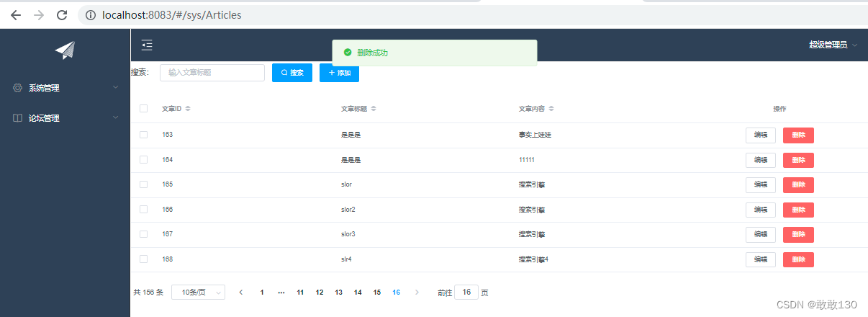Click the browser back arrow
Screen dimensions: 868x317
click(x=15, y=15)
